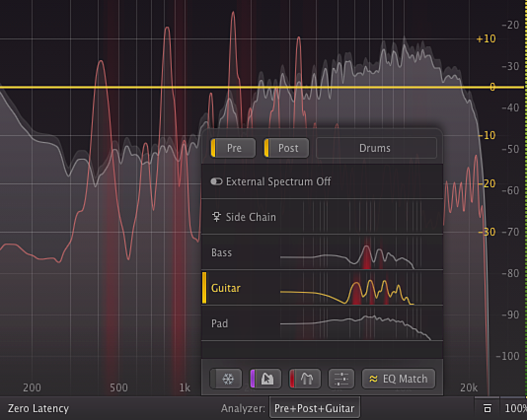Image resolution: width=527 pixels, height=420 pixels.
Task: Click the EQ Match button
Action: coord(398,379)
